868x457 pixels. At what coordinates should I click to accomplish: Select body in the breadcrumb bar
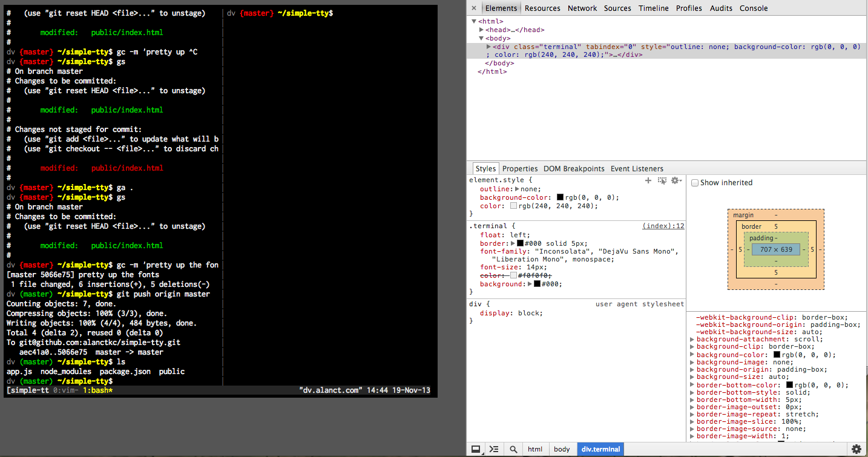coord(562,449)
